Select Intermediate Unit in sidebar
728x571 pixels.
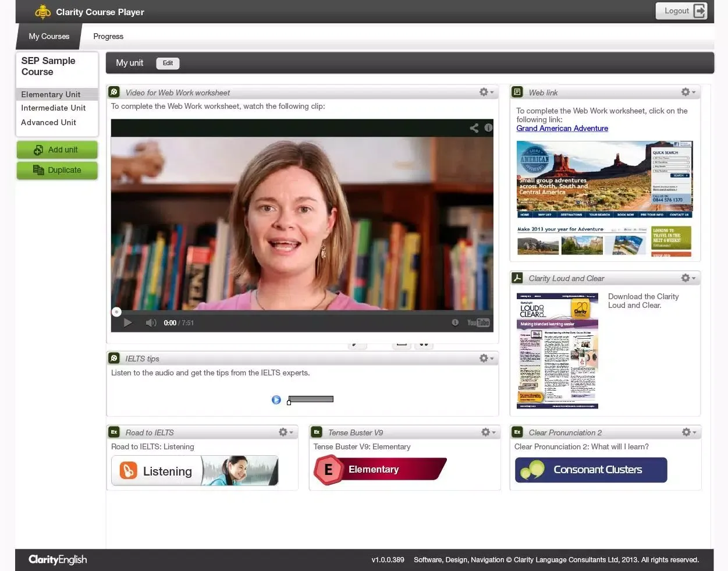coord(54,108)
